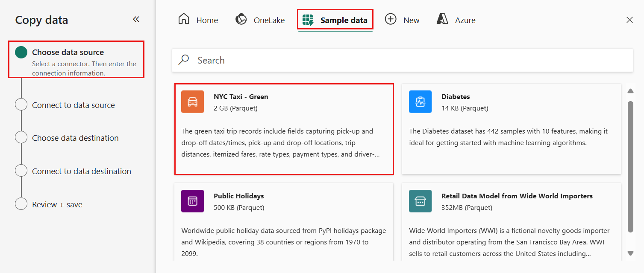644x273 pixels.
Task: Click the Connect to data source step circle
Action: point(21,105)
